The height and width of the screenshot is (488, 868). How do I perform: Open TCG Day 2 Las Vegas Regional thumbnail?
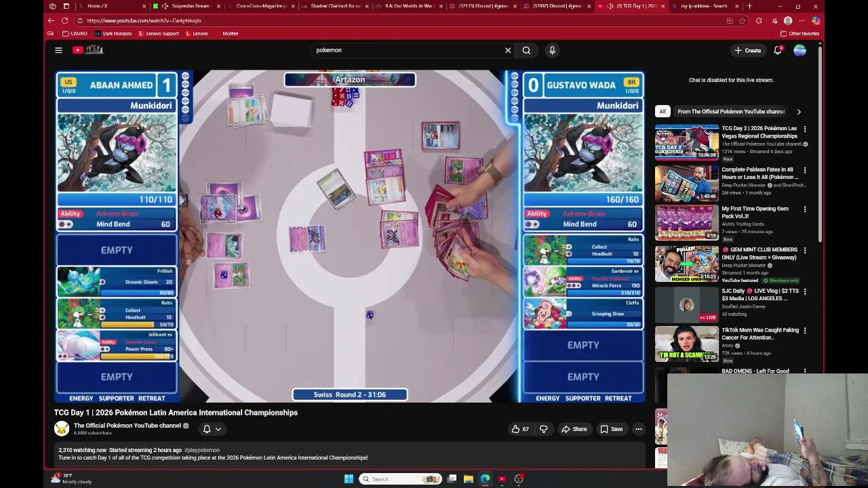click(686, 142)
